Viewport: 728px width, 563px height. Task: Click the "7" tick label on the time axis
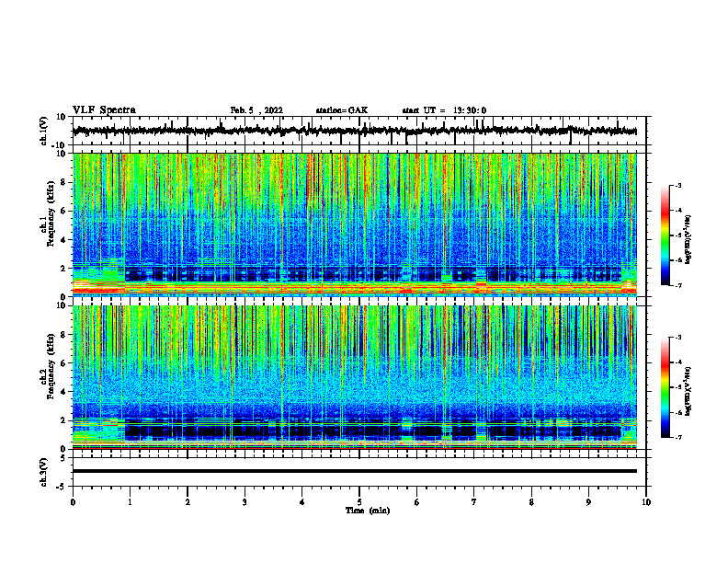(x=474, y=502)
